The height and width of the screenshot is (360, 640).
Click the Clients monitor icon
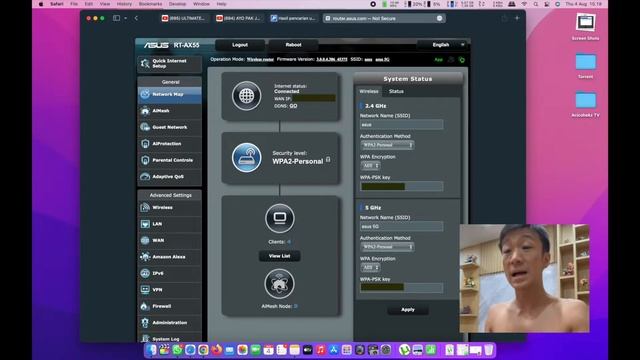(x=280, y=218)
